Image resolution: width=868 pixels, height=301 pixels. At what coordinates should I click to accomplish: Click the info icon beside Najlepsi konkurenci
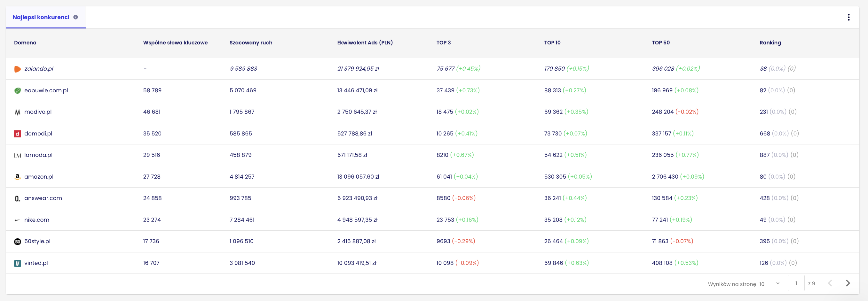pos(75,17)
